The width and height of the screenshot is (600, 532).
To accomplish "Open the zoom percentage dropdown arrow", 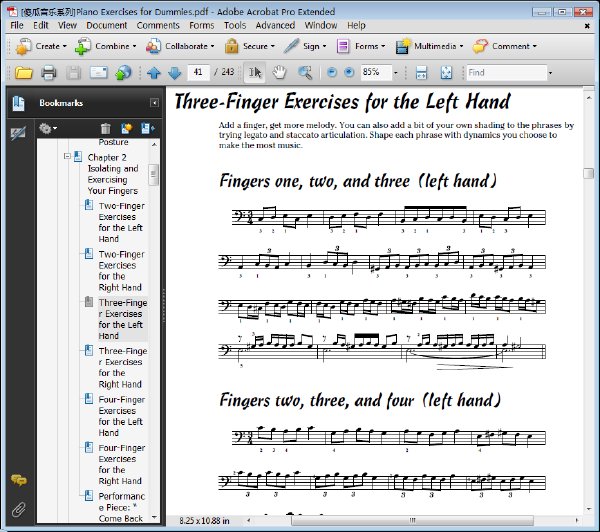I will coord(396,72).
